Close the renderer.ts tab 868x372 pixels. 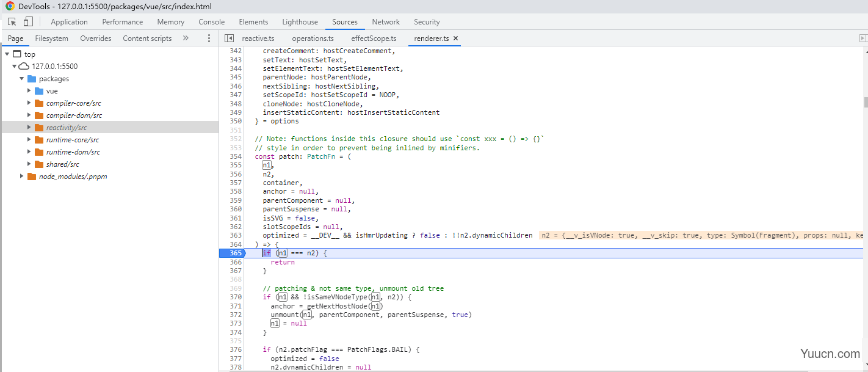pos(455,38)
